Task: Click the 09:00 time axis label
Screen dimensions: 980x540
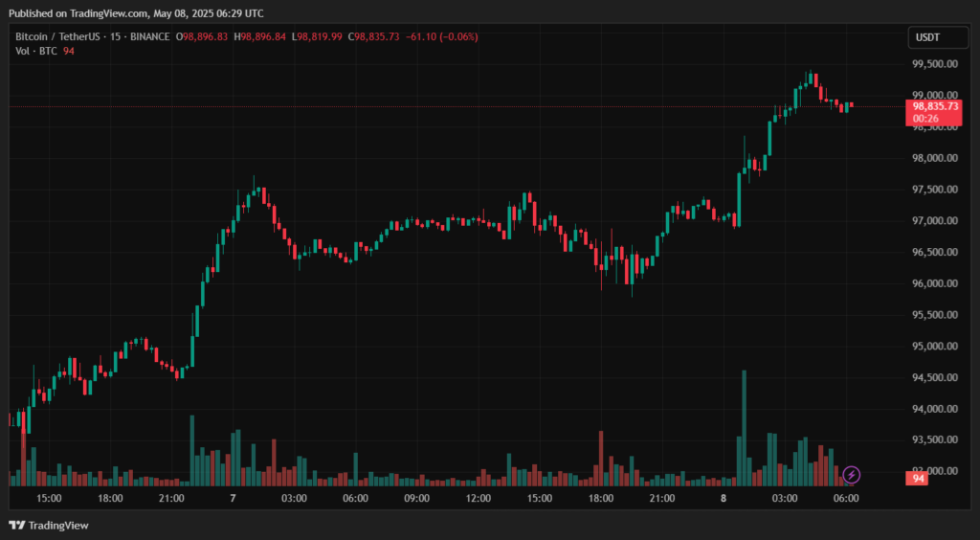Action: tap(416, 499)
